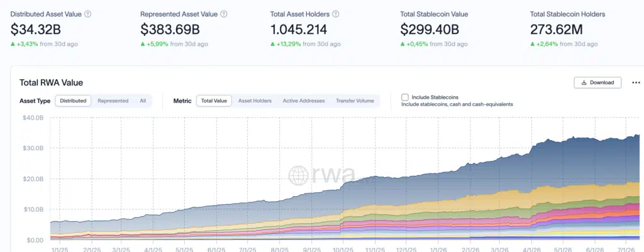Switch metric to Asset Holders
644x252 pixels.
point(255,101)
